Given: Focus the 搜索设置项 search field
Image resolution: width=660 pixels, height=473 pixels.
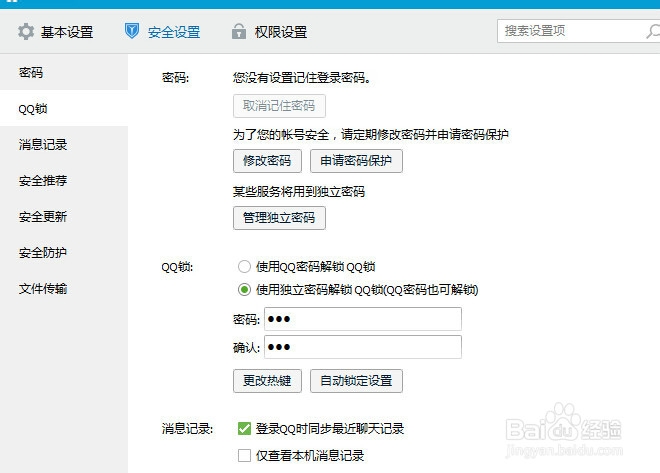Looking at the screenshot, I should point(578,31).
